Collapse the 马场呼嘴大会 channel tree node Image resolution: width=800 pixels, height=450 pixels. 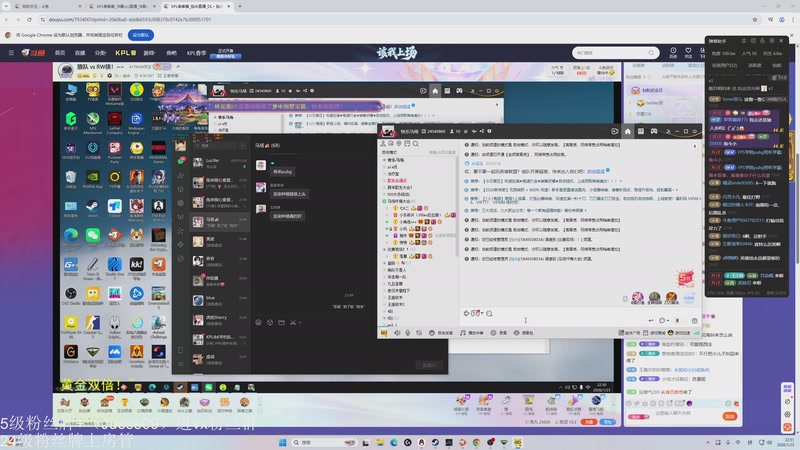pyautogui.click(x=384, y=202)
